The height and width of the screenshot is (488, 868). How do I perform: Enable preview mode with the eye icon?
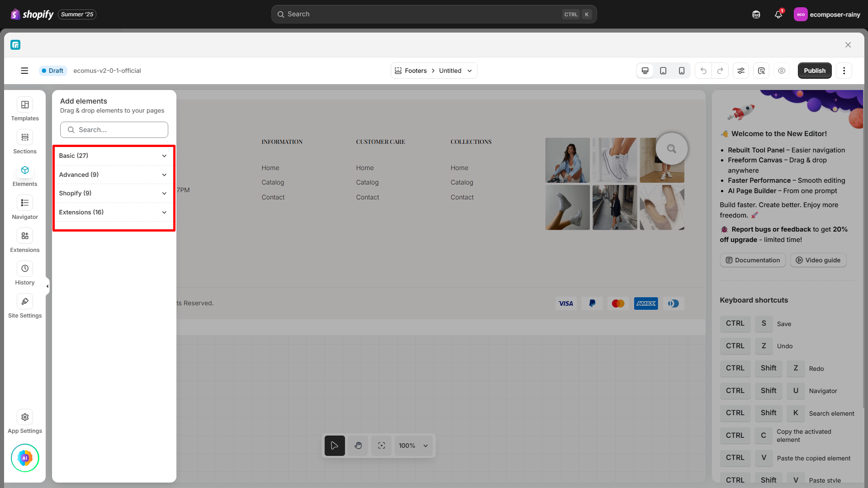coord(782,71)
